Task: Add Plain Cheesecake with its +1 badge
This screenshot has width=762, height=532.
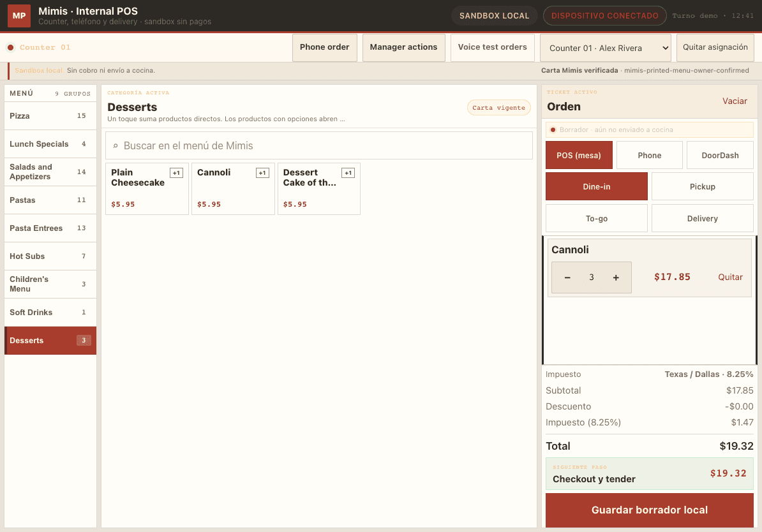Action: [x=176, y=173]
